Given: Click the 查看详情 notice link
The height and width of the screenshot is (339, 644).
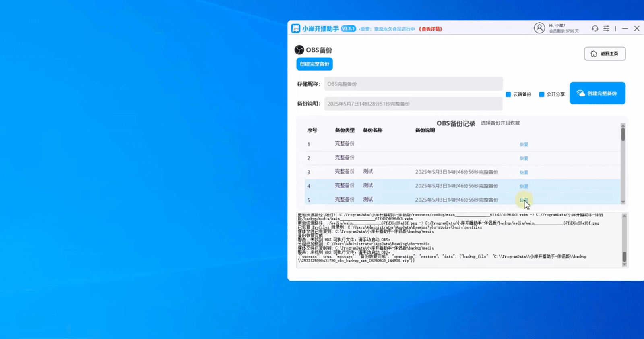Looking at the screenshot, I should pos(430,29).
